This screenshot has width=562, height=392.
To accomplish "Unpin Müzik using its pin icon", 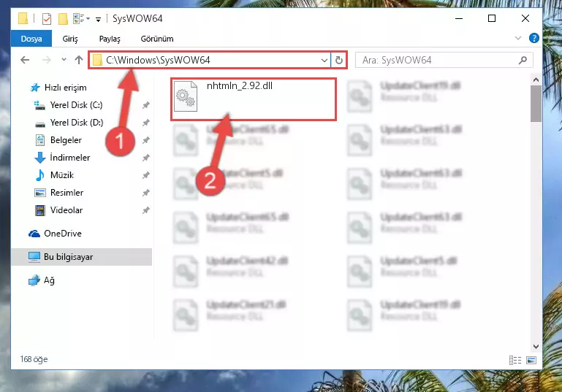I will point(146,175).
